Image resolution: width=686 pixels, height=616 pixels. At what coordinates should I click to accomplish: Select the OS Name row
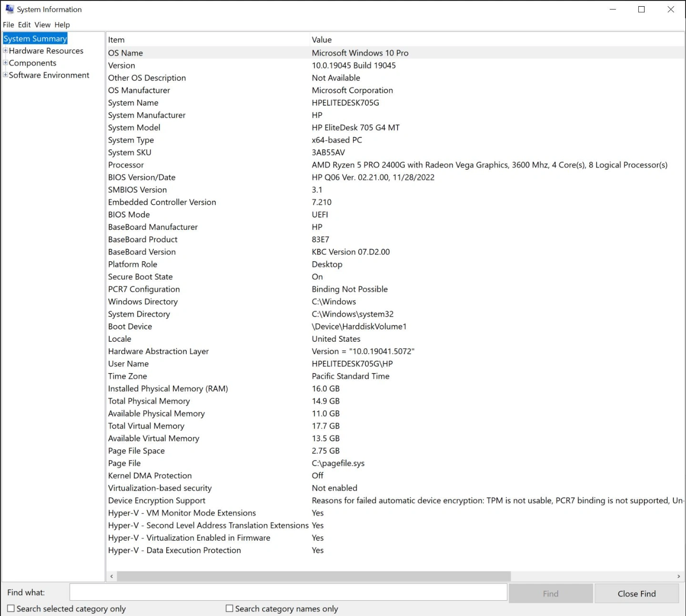point(395,53)
